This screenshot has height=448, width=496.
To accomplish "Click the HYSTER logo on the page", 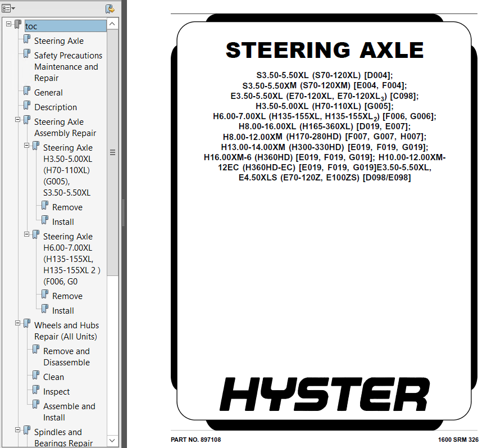I will 325,394.
